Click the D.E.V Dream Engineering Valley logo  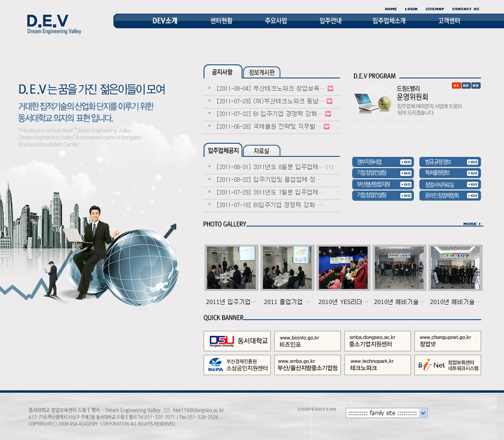click(54, 24)
